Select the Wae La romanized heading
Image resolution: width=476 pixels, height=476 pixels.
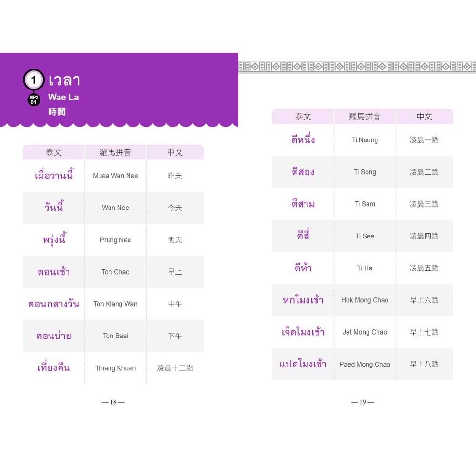63,98
